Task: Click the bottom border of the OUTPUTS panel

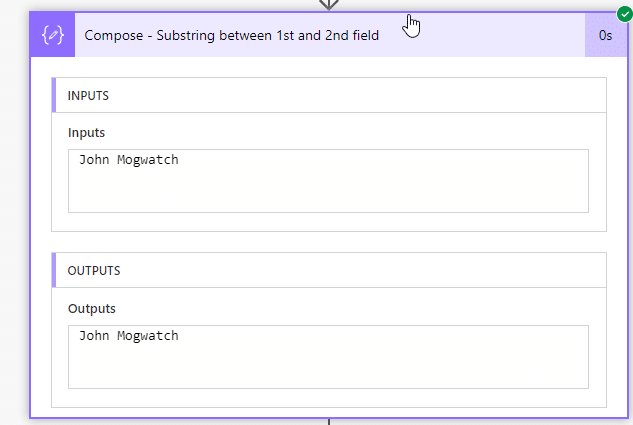Action: (330, 407)
